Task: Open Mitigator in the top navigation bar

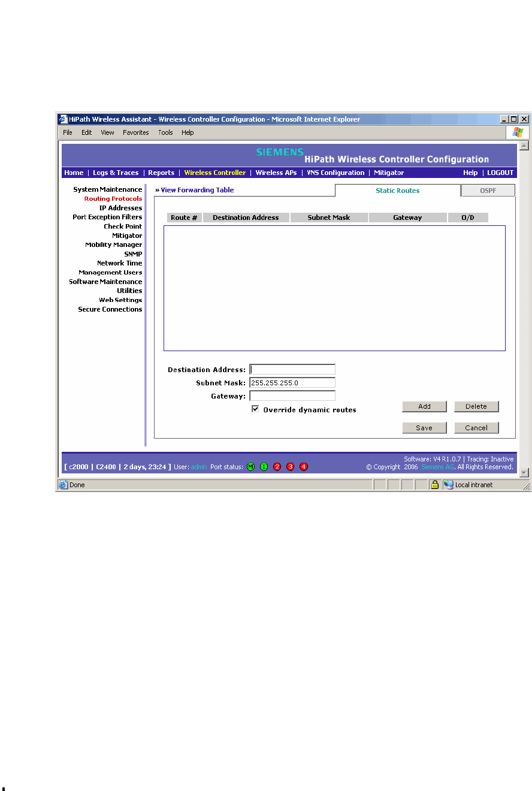Action: click(389, 173)
